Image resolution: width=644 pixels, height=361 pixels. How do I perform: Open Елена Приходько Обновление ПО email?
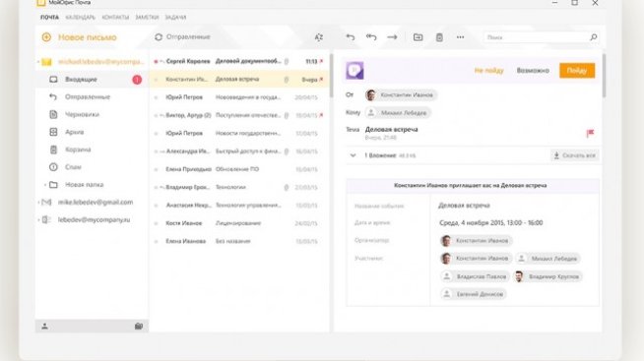(x=239, y=169)
